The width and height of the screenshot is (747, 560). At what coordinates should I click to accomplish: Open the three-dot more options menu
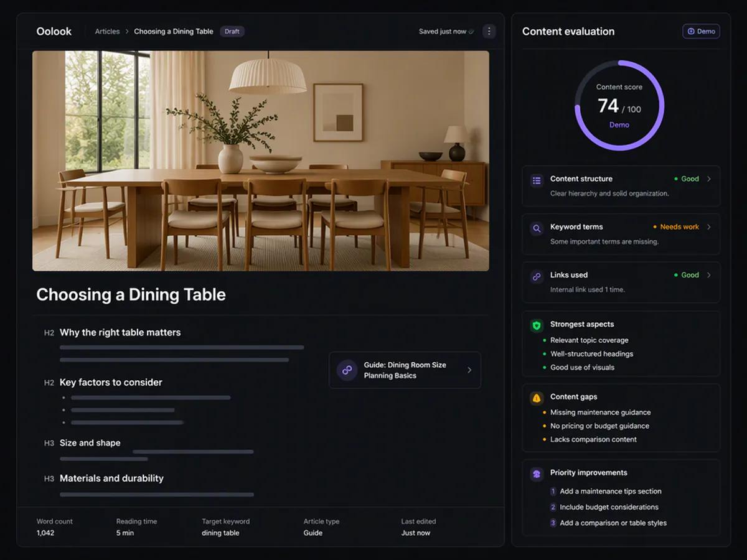click(489, 31)
